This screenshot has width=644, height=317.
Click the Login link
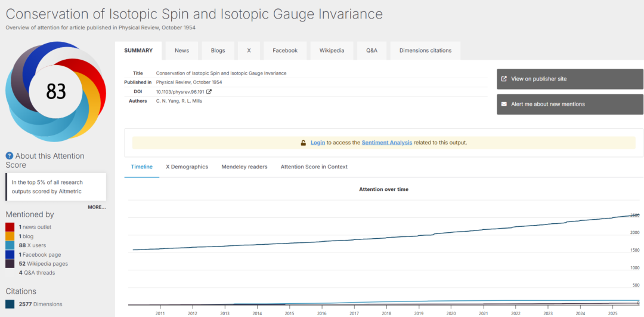318,143
